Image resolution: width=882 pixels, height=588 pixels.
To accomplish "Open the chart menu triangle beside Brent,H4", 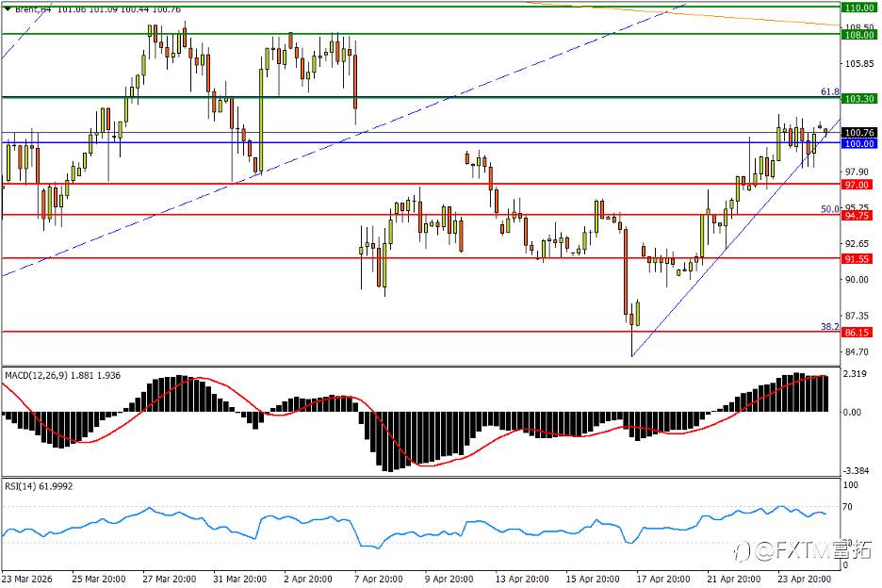I will 8,9.
